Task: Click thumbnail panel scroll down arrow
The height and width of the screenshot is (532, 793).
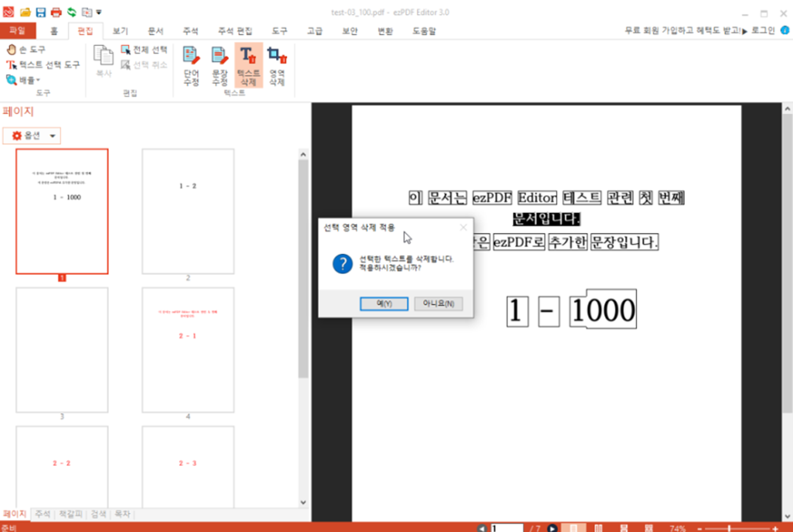Action: tap(303, 502)
